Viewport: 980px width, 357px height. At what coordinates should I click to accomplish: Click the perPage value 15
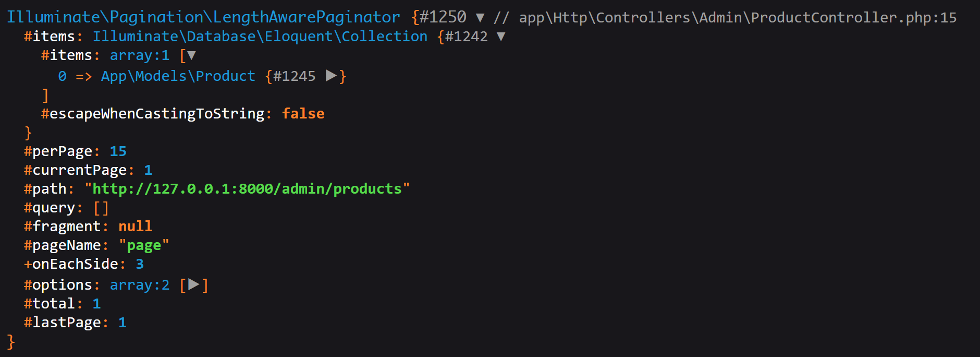118,151
